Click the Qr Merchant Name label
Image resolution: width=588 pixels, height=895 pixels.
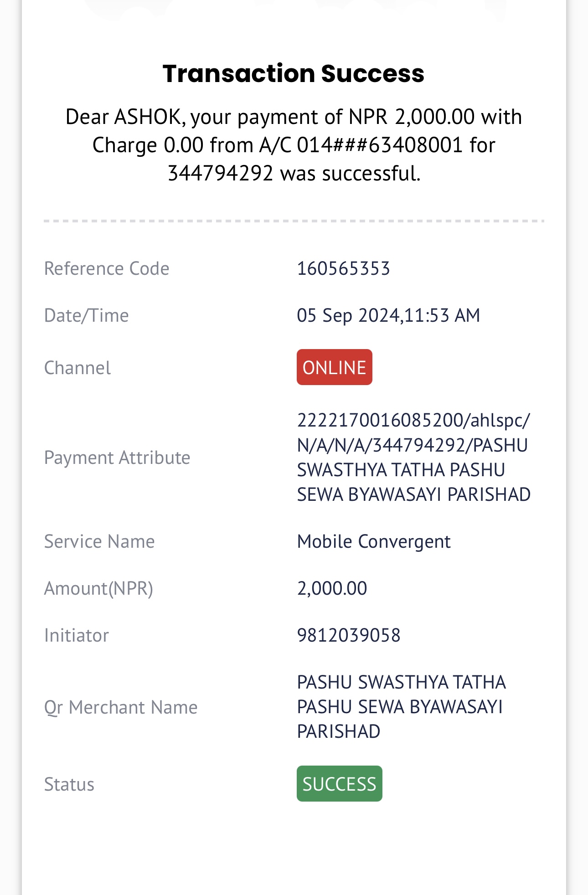coord(121,707)
